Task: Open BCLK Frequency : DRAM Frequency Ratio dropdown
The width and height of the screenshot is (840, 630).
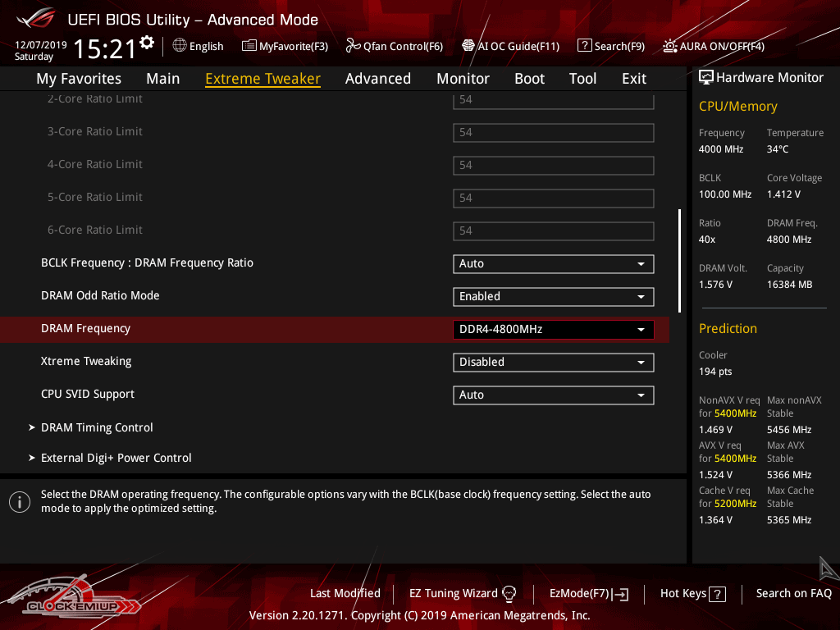Action: pyautogui.click(x=553, y=263)
